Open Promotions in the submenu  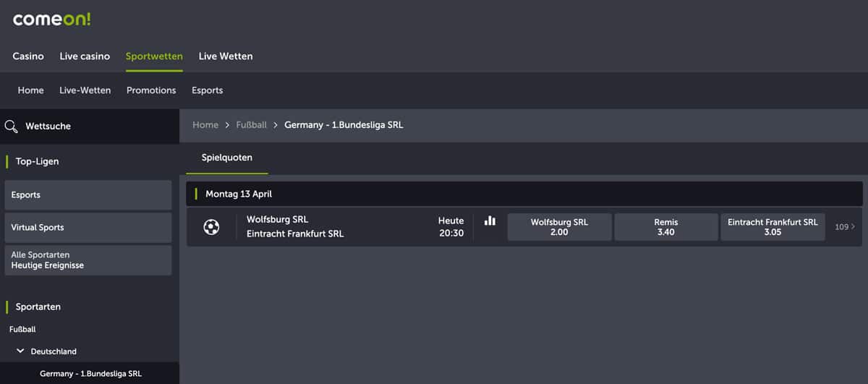(151, 90)
